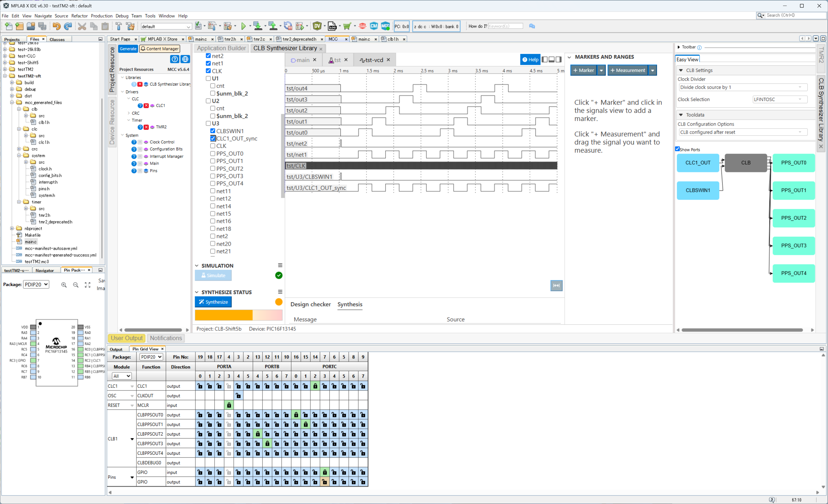Screen dimensions: 828x504
Task: Click the blue CM toolbar icon
Action: pyautogui.click(x=374, y=26)
